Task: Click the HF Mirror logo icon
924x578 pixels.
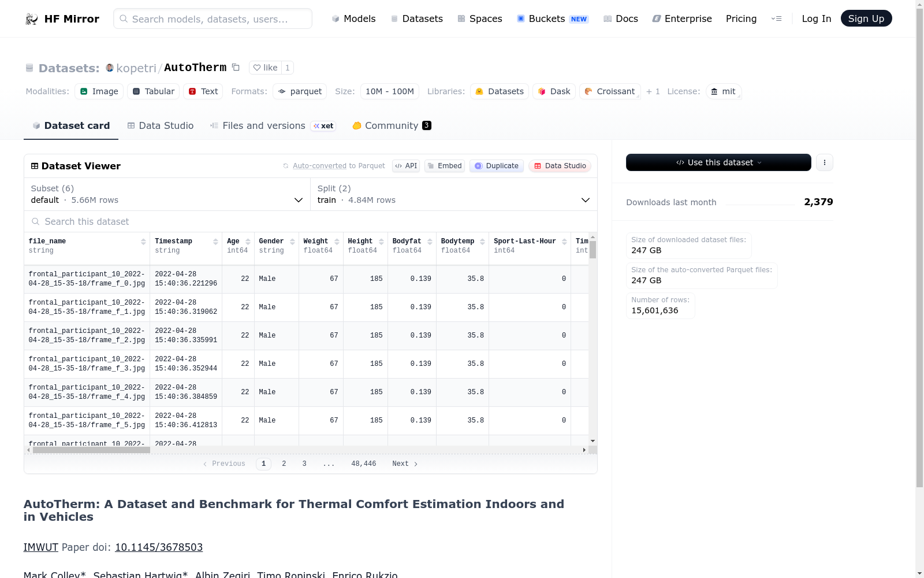Action: click(32, 19)
